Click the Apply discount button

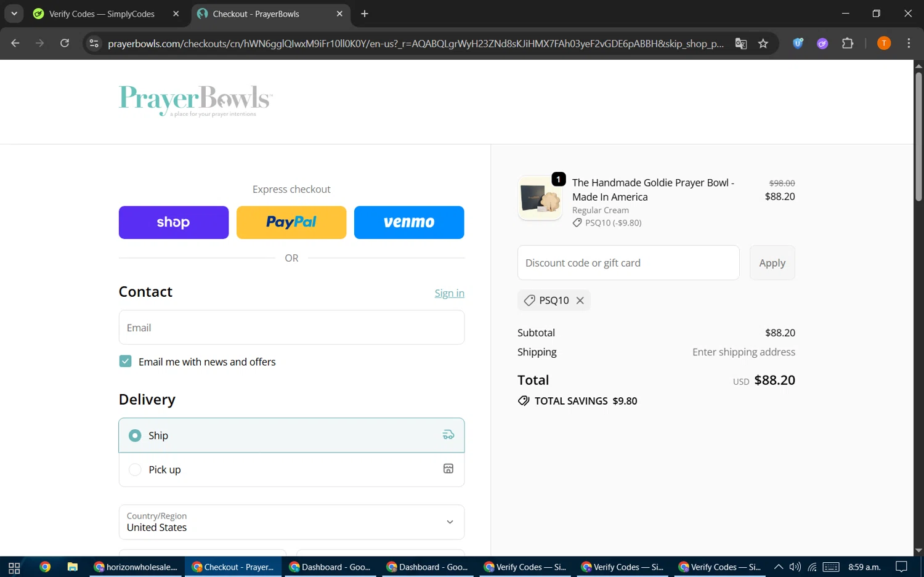coord(772,263)
